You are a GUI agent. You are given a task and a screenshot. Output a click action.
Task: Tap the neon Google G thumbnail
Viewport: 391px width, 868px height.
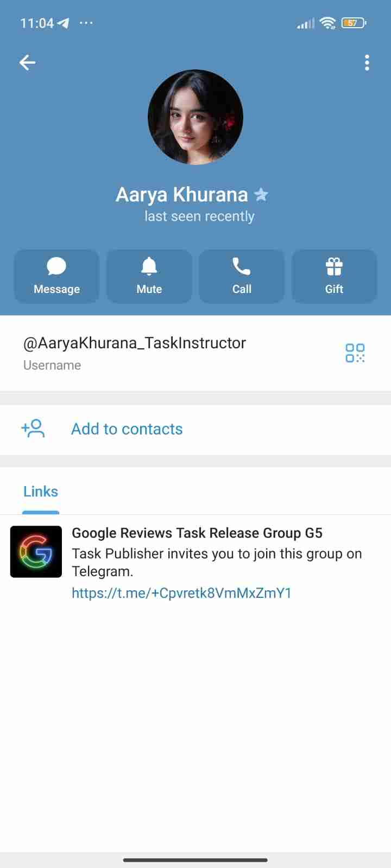pos(36,552)
